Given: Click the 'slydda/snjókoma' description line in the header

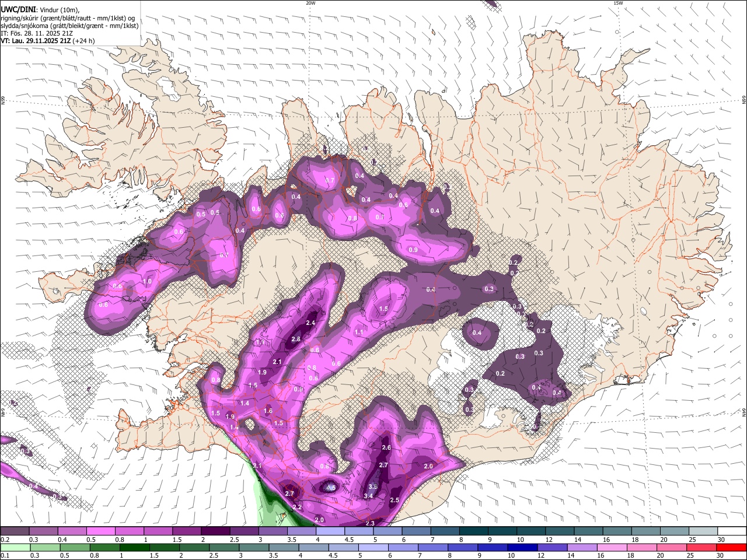Looking at the screenshot, I should 69,26.
